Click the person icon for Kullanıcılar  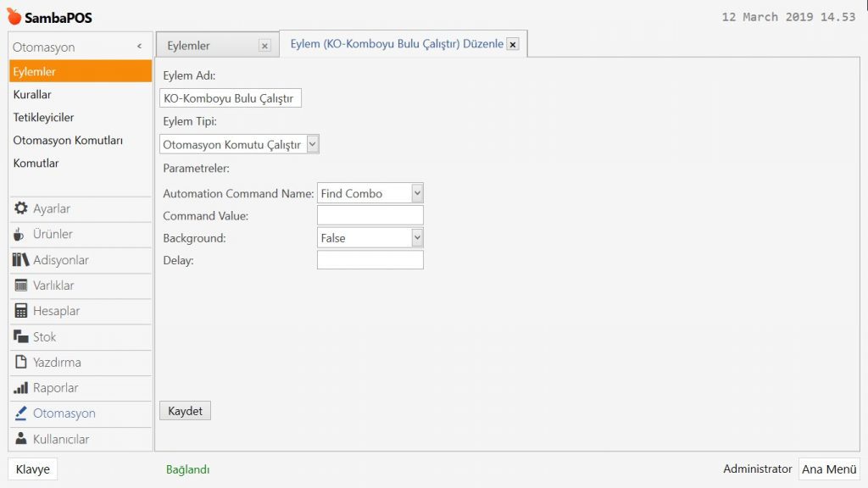pos(21,439)
